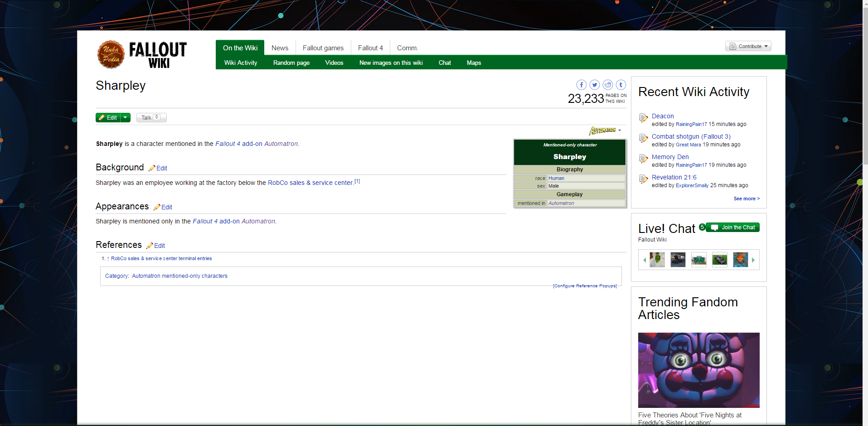This screenshot has width=868, height=426.
Task: Click the edit icon beside Combat shotgun activity
Action: 644,138
